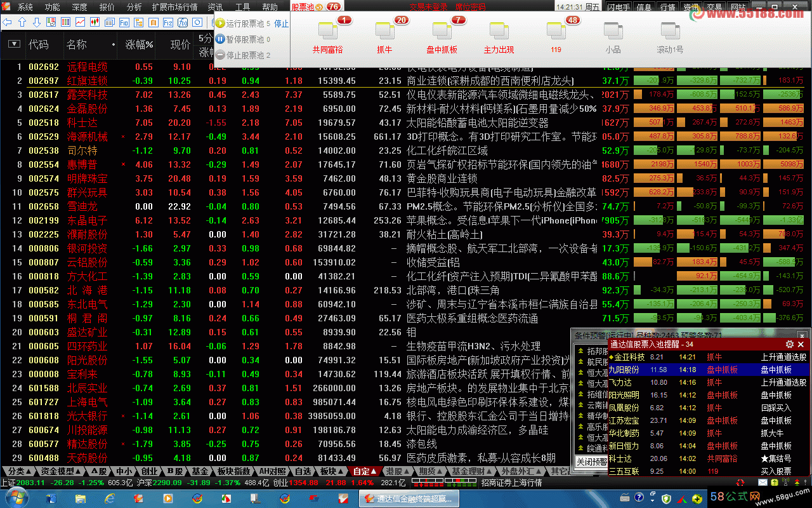Open the 报价 menu
This screenshot has height=508, width=812.
pos(107,7)
